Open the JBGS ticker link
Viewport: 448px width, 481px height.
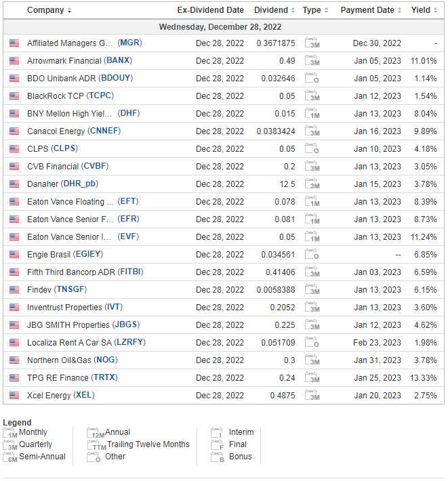click(126, 325)
